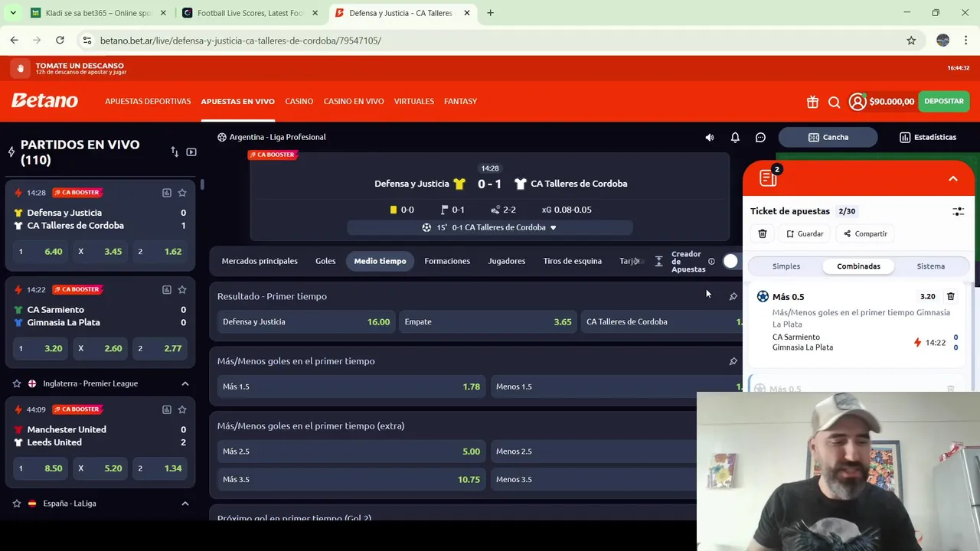The width and height of the screenshot is (980, 551).
Task: Open the live video filter icon
Action: pyautogui.click(x=191, y=152)
